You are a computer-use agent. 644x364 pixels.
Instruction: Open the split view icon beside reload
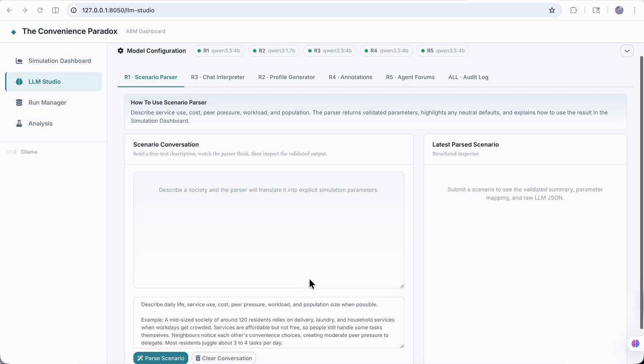coord(55,10)
